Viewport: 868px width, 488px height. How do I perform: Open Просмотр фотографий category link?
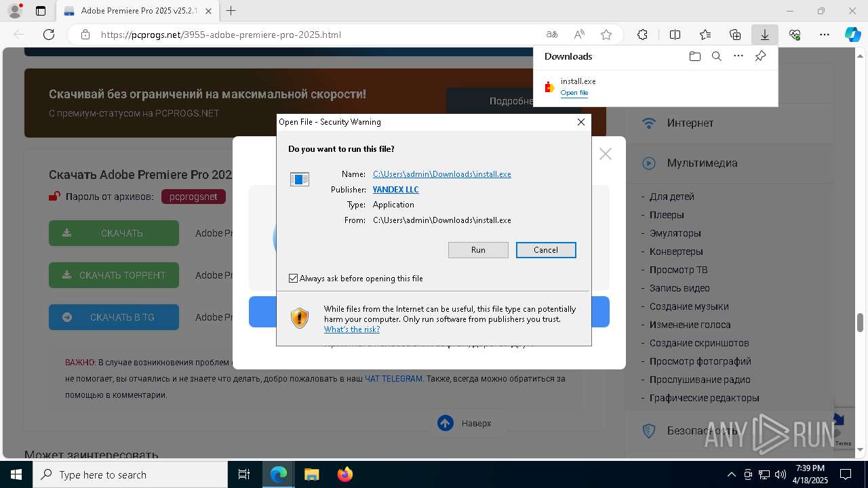[x=701, y=361]
